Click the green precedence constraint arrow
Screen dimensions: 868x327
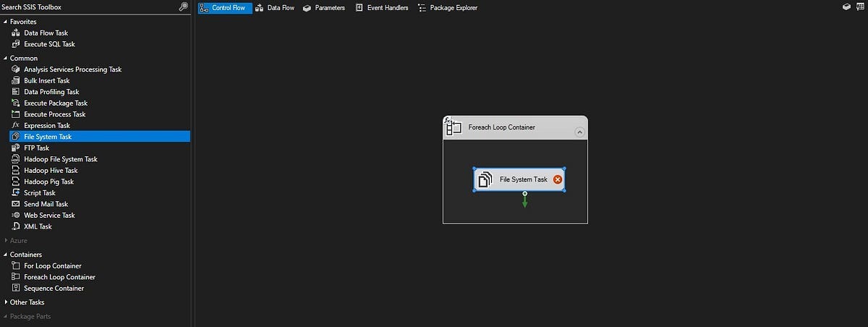click(x=525, y=200)
